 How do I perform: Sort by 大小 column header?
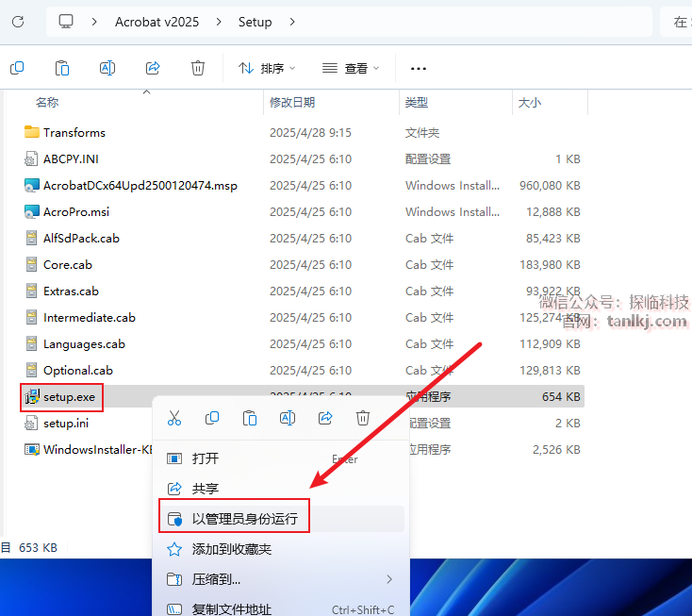point(530,103)
